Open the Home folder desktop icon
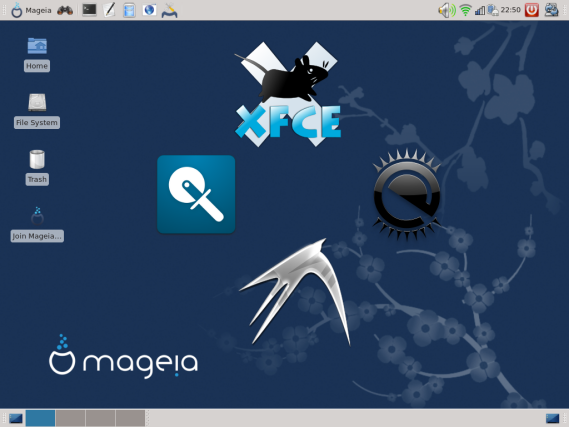Image resolution: width=569 pixels, height=427 pixels. coord(37,54)
